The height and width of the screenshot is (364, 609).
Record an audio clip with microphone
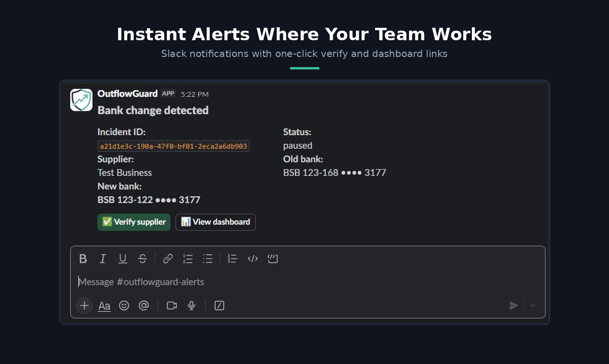click(192, 306)
